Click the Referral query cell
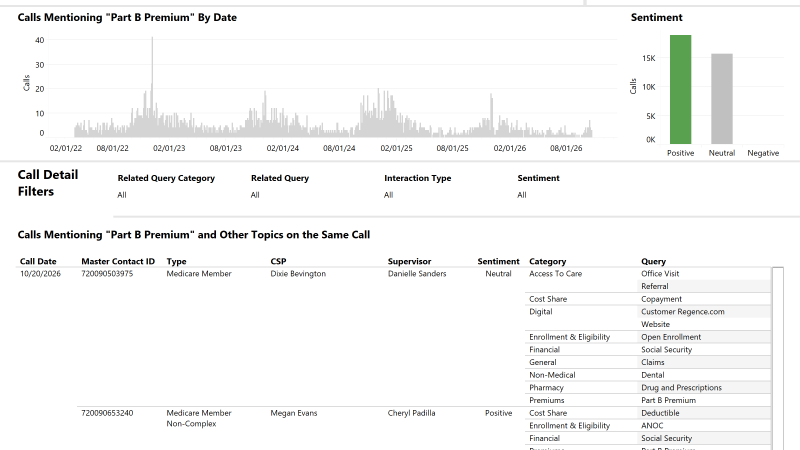Viewport: 800px width, 450px height. [655, 286]
